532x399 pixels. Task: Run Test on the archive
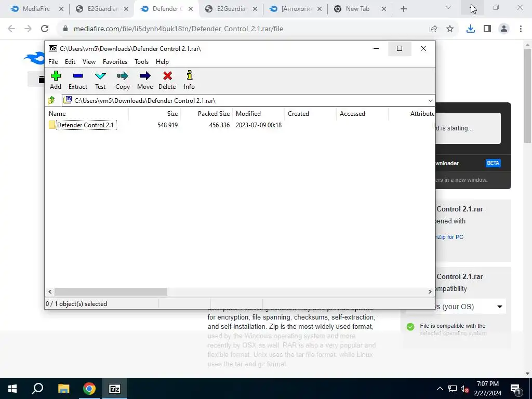point(100,81)
